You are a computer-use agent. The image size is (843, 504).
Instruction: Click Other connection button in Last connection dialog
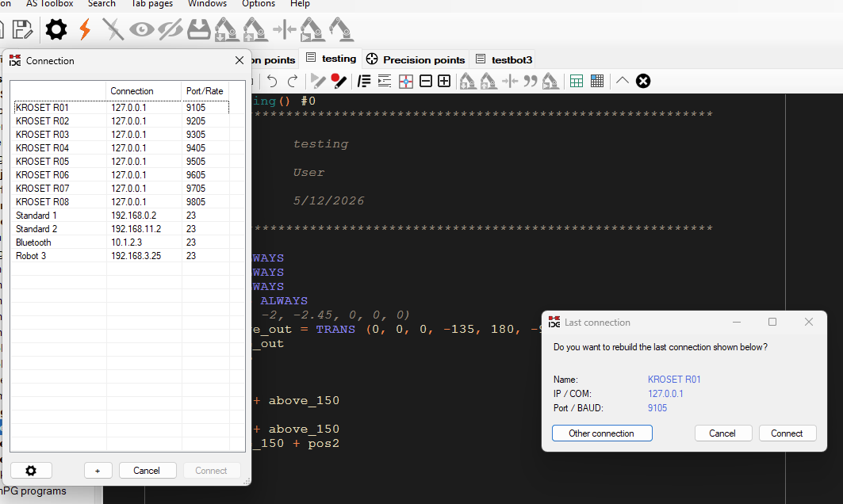[x=602, y=433]
